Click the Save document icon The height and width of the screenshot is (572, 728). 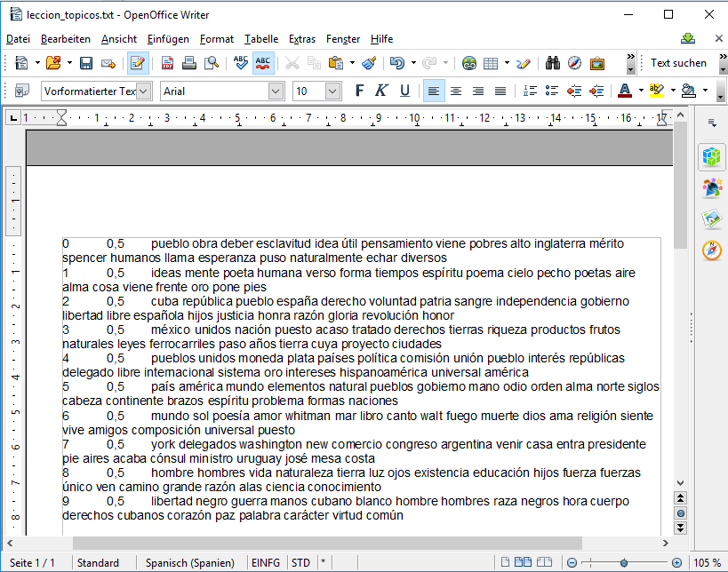tap(86, 63)
